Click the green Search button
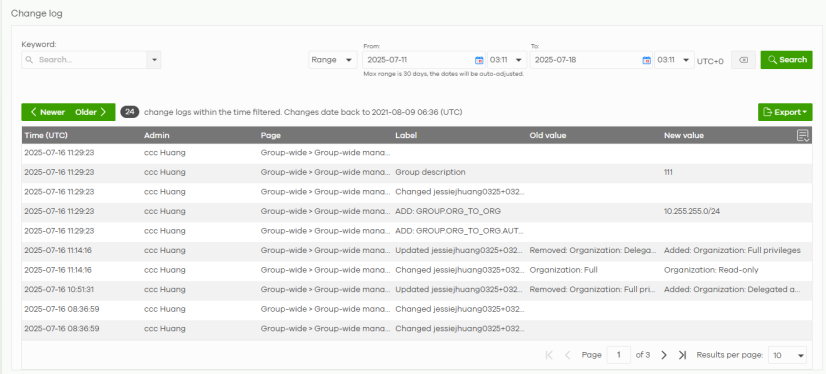The height and width of the screenshot is (374, 826). click(786, 60)
